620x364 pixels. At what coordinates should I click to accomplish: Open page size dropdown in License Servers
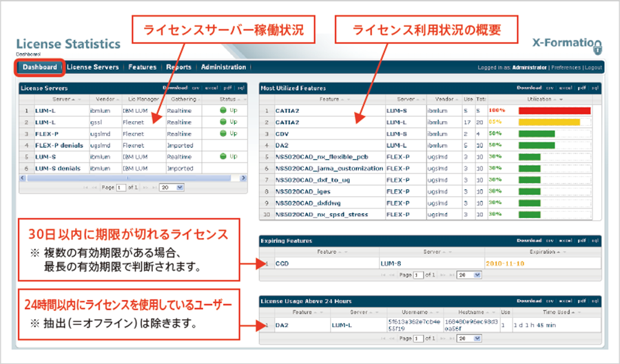point(172,188)
